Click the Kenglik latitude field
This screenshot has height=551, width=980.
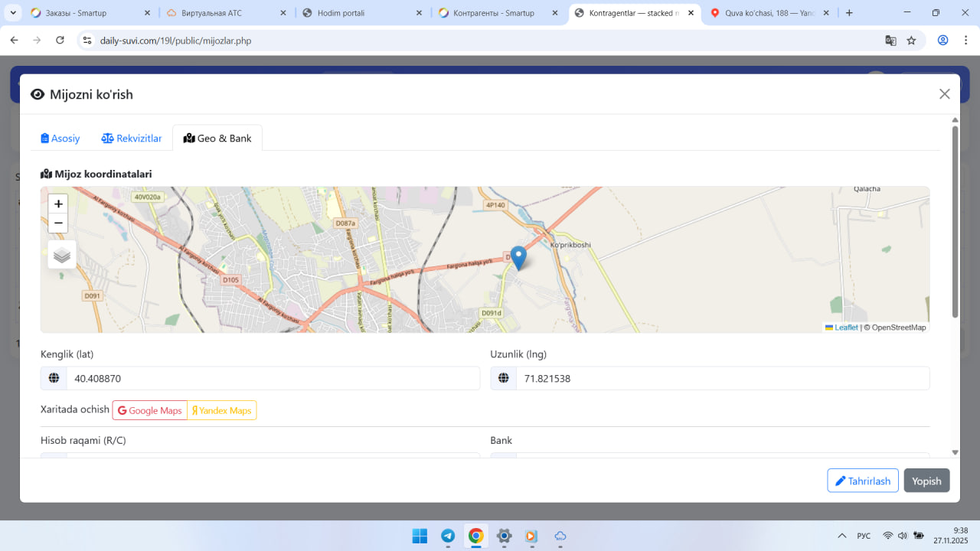(273, 378)
